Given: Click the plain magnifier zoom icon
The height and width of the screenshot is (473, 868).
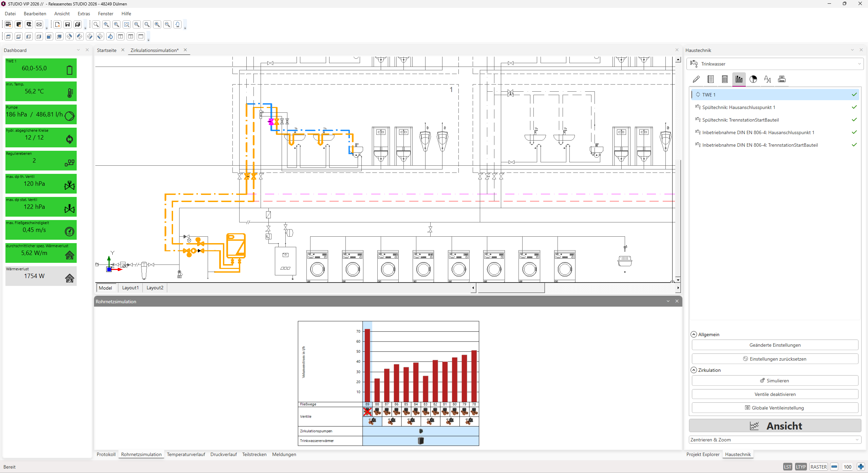Looking at the screenshot, I should [x=96, y=24].
